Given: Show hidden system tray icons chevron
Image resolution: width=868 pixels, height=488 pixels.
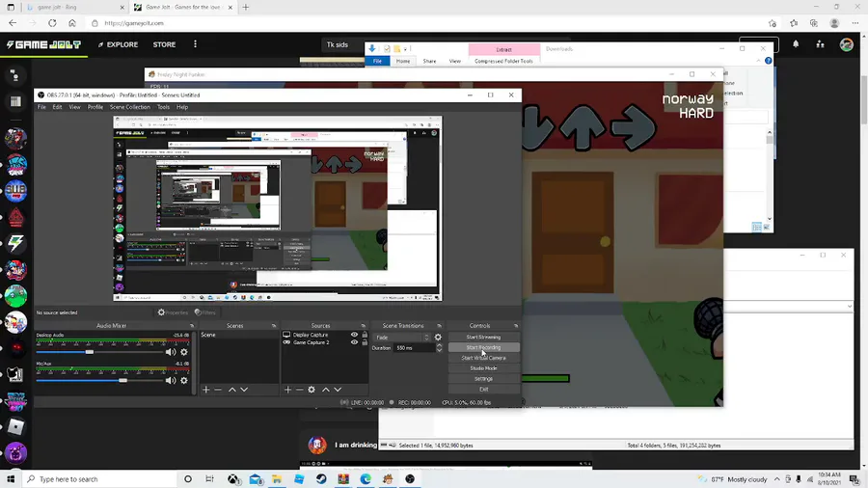Looking at the screenshot, I should (776, 479).
